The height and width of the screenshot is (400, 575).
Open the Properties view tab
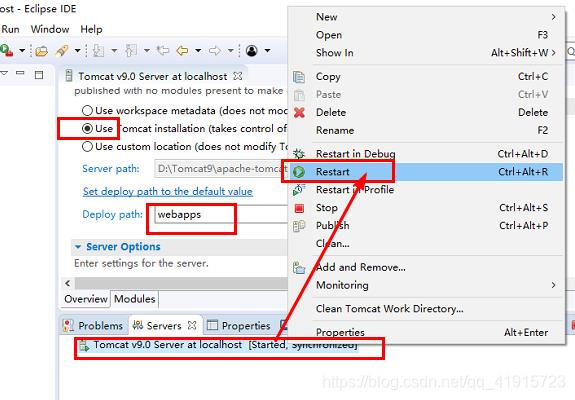click(239, 326)
